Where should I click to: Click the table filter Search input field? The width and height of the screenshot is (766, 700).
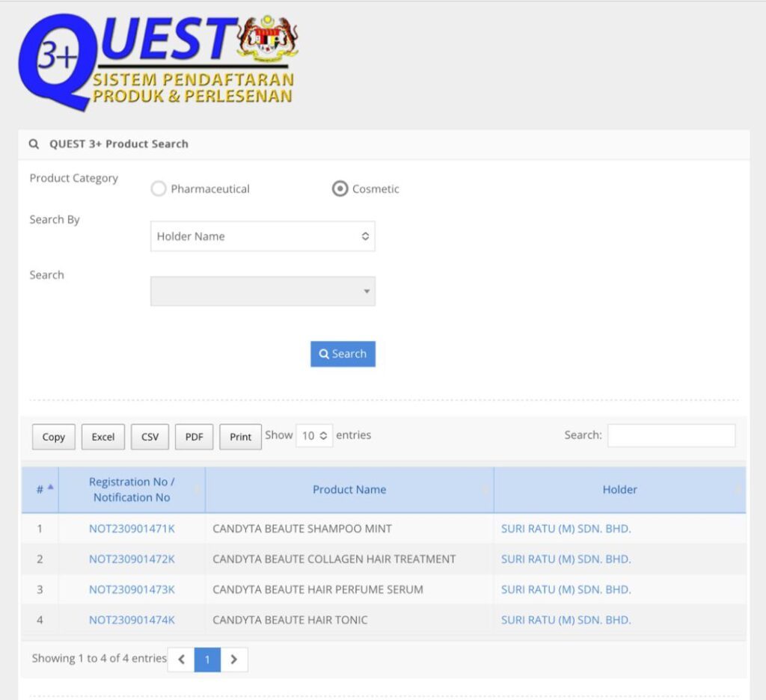click(671, 435)
